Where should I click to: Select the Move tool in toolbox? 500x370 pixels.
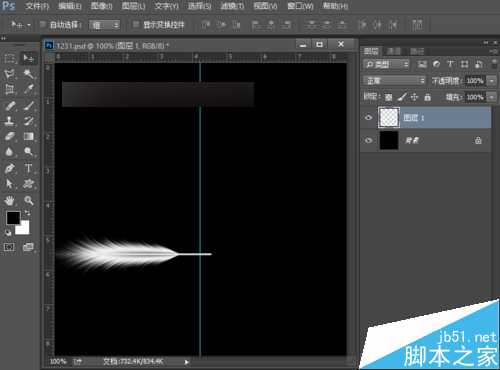point(29,59)
